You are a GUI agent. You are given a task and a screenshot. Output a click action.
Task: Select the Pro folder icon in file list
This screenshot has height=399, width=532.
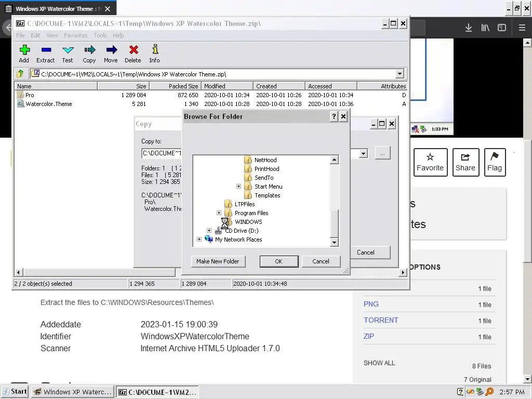click(x=20, y=95)
